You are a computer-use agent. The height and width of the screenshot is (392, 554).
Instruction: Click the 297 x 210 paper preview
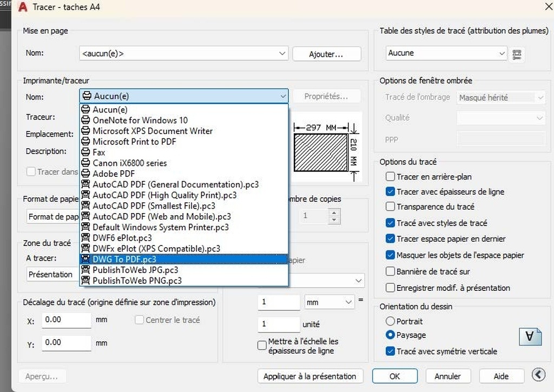326,148
